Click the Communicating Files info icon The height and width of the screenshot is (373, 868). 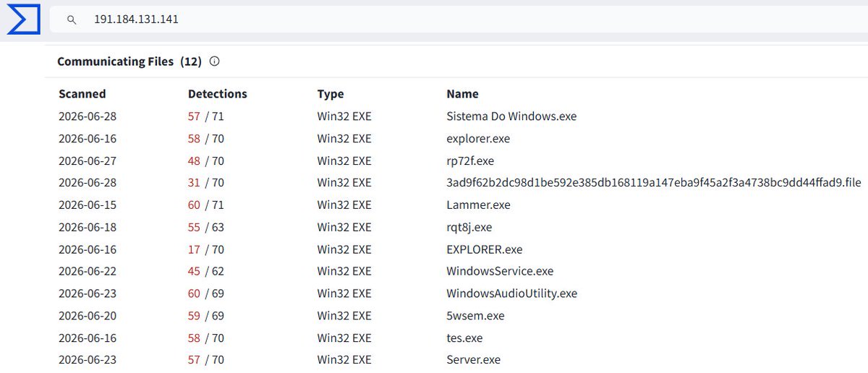[214, 61]
